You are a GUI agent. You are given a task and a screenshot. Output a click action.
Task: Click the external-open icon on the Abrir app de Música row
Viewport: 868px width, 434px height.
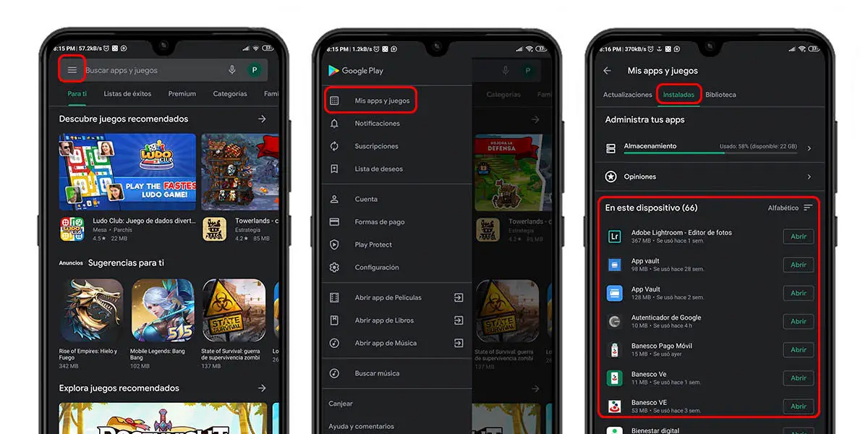pyautogui.click(x=459, y=343)
